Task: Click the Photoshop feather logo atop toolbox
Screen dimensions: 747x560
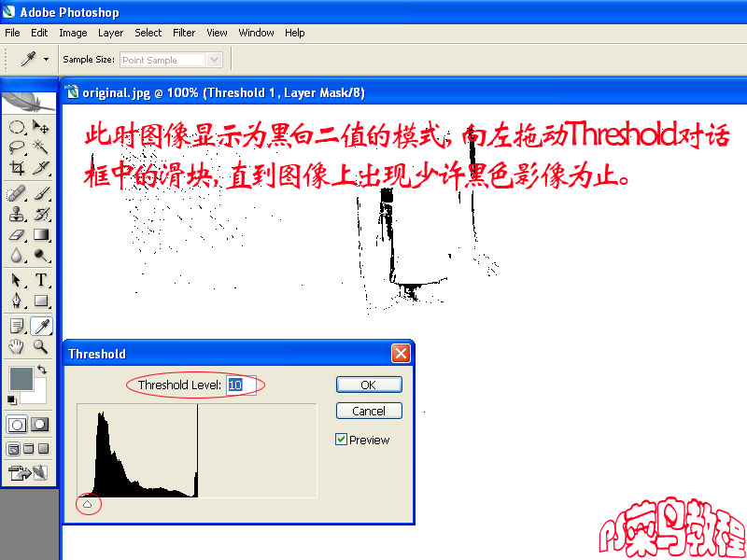Action: [29, 102]
